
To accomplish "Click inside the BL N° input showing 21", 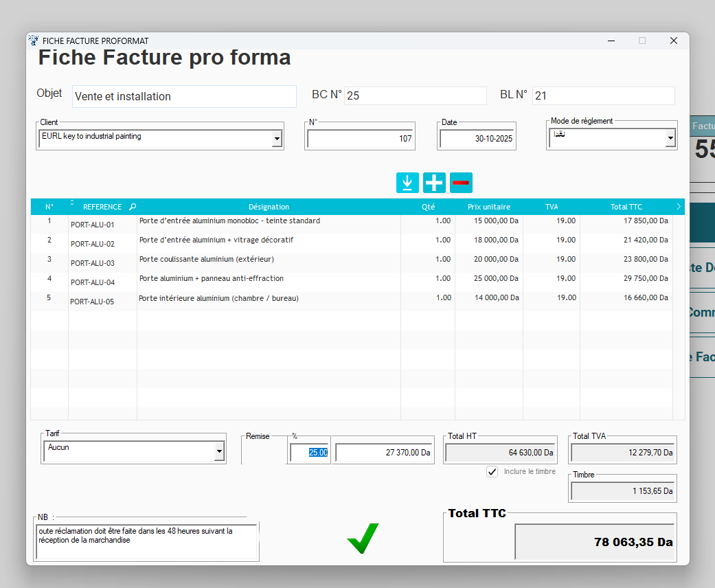I will 603,95.
